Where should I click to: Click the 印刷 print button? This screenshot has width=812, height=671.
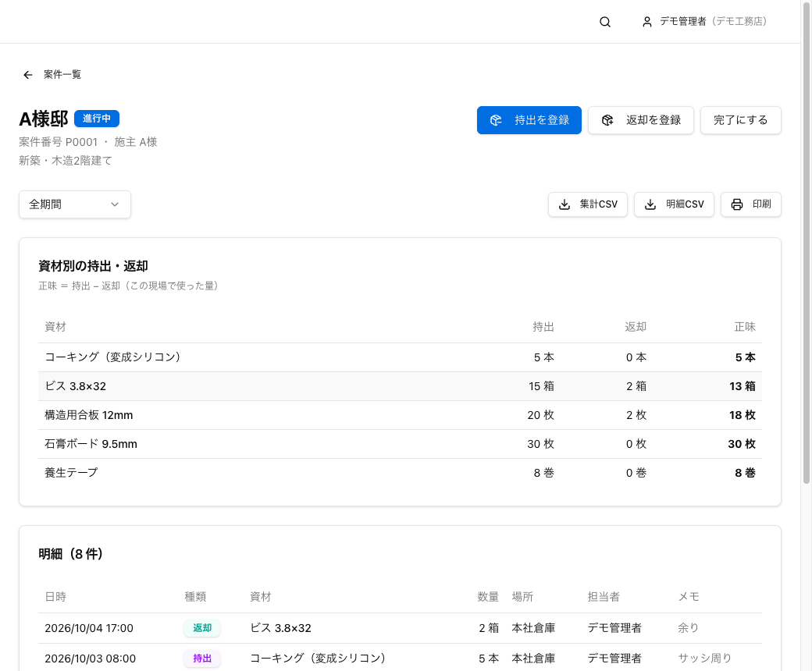click(x=751, y=204)
